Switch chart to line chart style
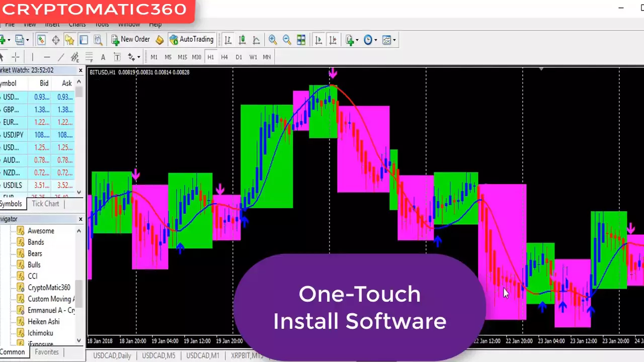This screenshot has height=362, width=644. tap(256, 40)
